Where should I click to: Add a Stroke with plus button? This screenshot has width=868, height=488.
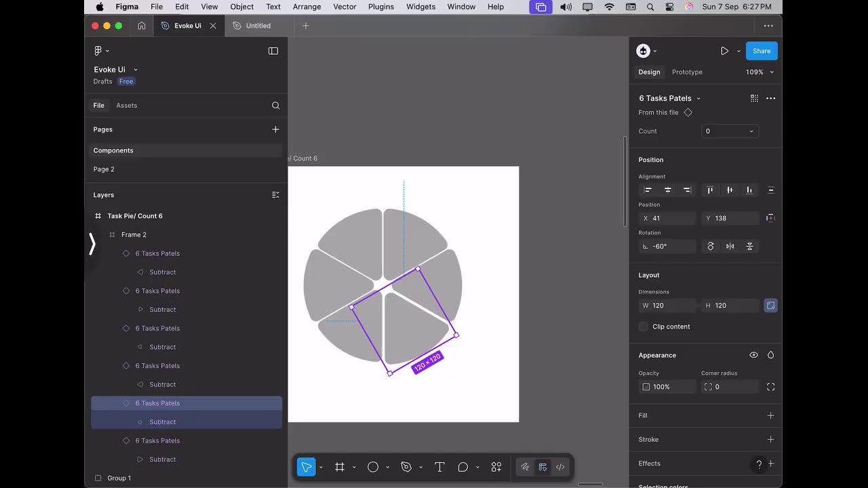(x=770, y=440)
